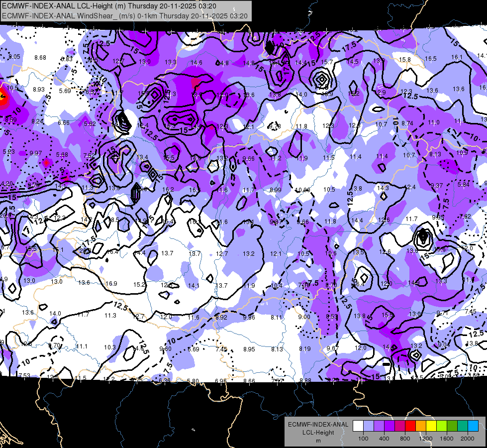
Task: Click the wind shear value 8.19
Action: [304, 349]
